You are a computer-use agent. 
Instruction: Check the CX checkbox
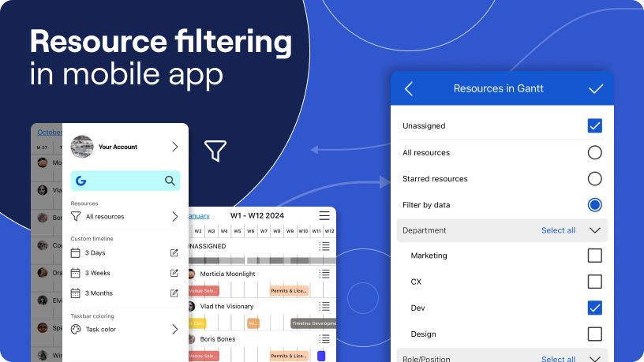coord(595,282)
